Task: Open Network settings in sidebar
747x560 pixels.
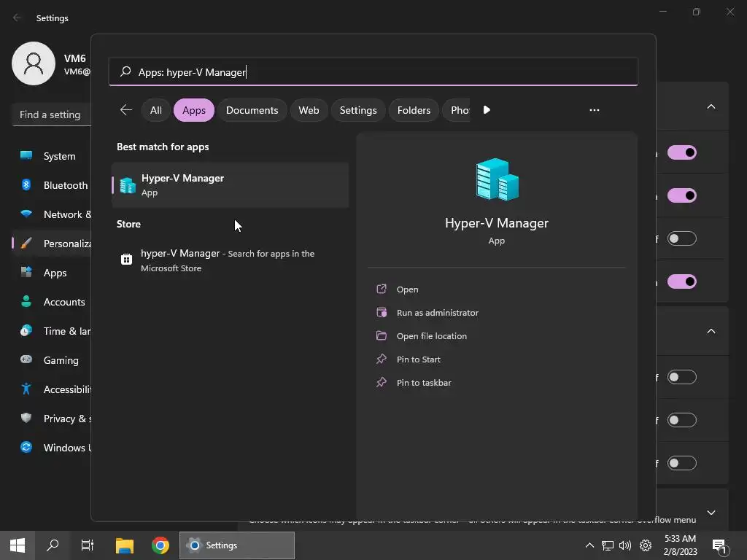Action: (52, 214)
